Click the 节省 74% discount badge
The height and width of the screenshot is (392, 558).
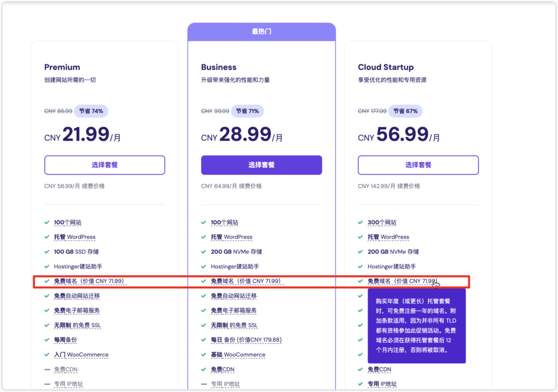pyautogui.click(x=91, y=111)
